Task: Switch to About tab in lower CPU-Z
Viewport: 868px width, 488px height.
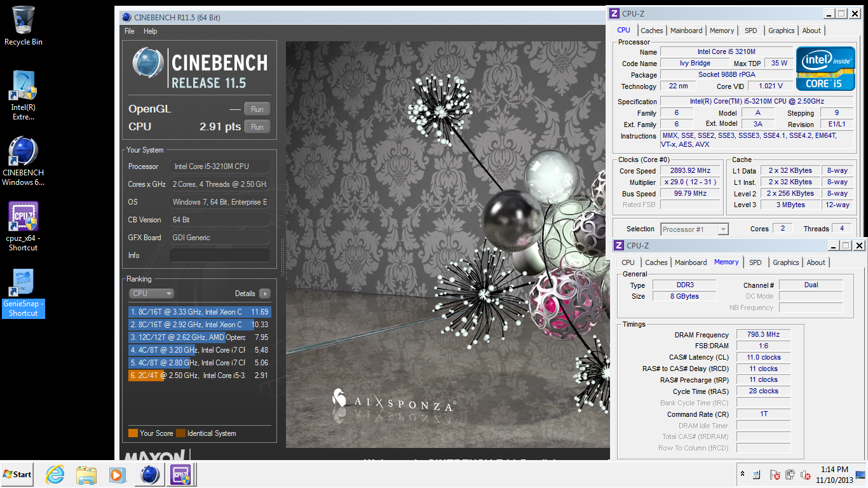Action: coord(816,262)
